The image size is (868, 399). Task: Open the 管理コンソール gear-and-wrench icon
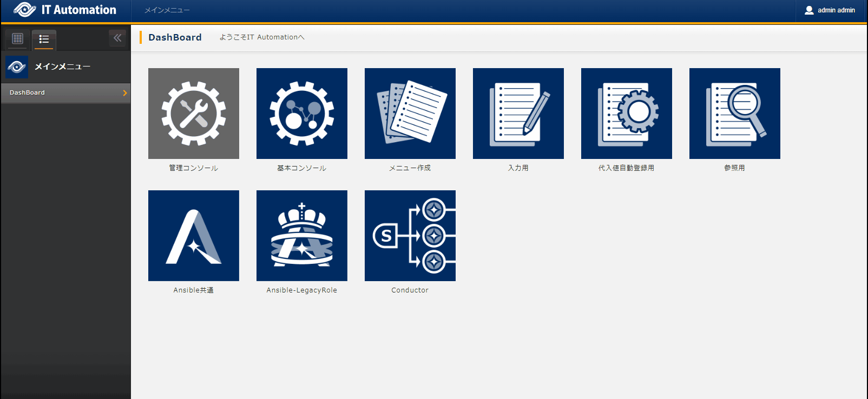point(193,114)
